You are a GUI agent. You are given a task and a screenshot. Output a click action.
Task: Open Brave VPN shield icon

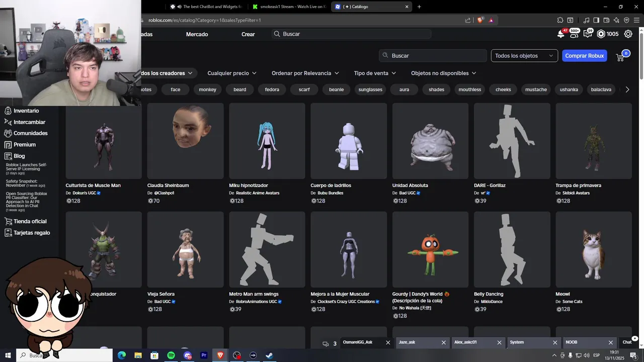(x=626, y=20)
